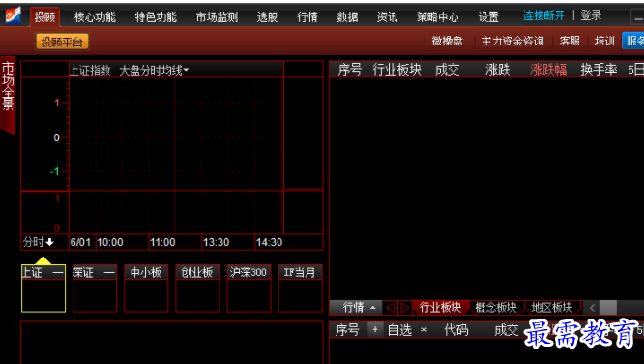Switch to the 概念板块 tab
Image resolution: width=644 pixels, height=364 pixels.
[496, 307]
